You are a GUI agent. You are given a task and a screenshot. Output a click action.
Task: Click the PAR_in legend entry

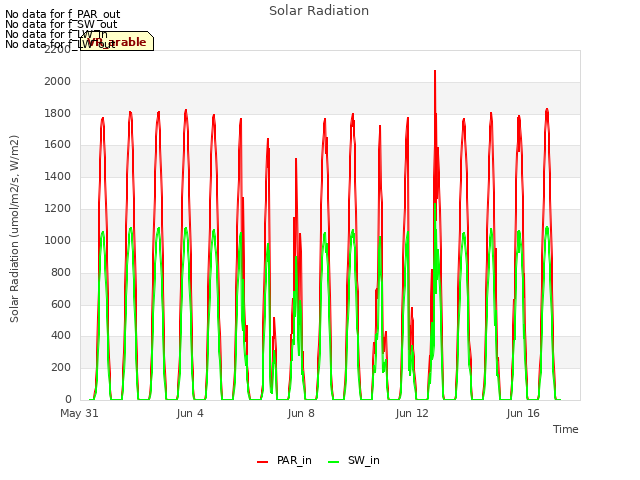(284, 460)
